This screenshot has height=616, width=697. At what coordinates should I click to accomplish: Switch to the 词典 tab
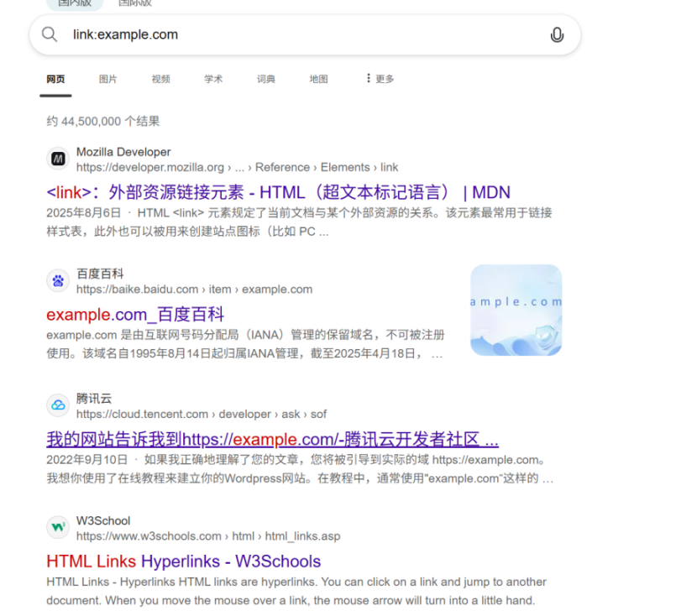(266, 79)
